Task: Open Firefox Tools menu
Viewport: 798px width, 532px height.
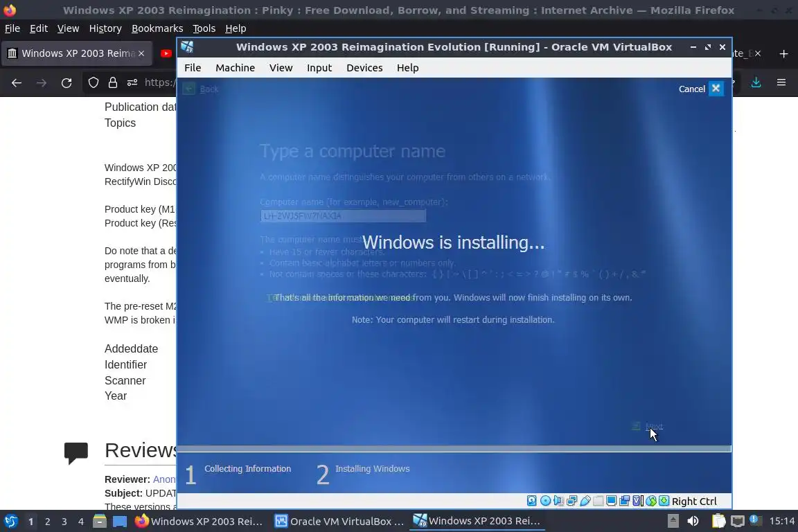Action: [x=204, y=28]
